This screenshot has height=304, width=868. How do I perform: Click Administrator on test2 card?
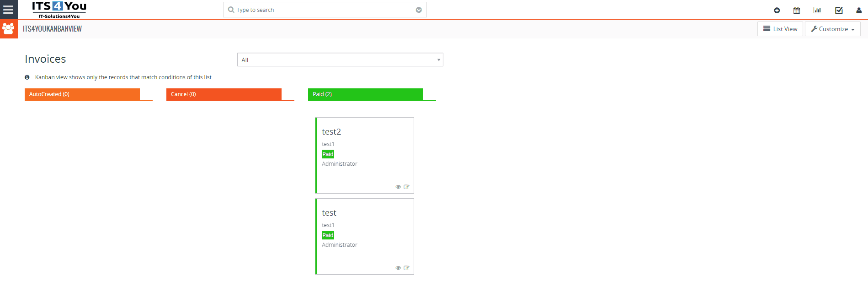(340, 164)
